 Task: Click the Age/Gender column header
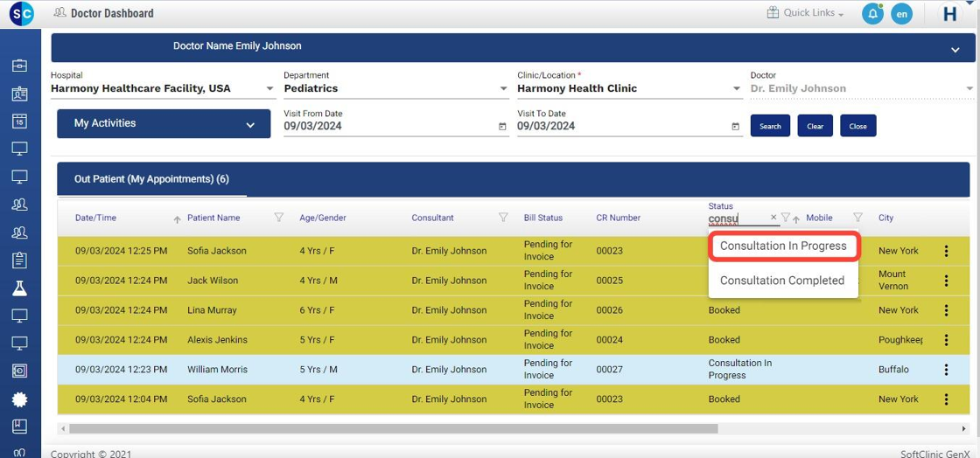pos(323,218)
